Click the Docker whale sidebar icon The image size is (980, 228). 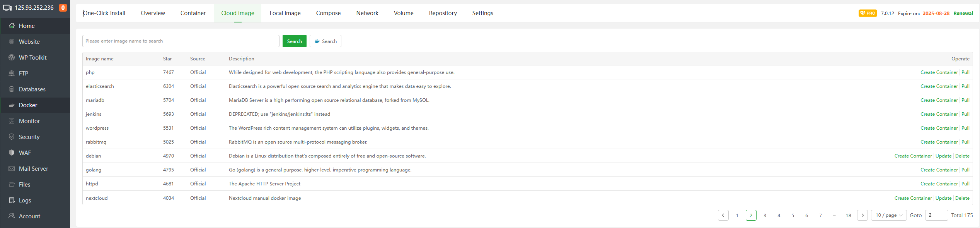pyautogui.click(x=12, y=105)
